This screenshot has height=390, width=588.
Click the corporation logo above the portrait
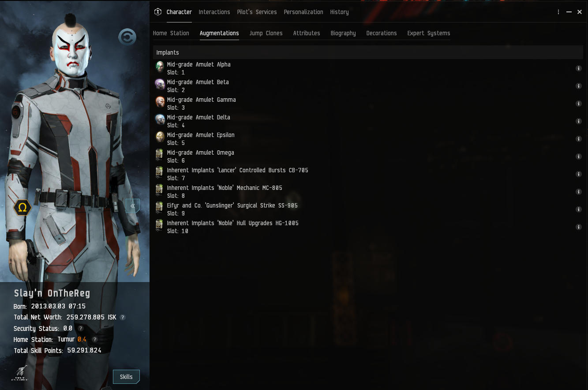pyautogui.click(x=127, y=37)
